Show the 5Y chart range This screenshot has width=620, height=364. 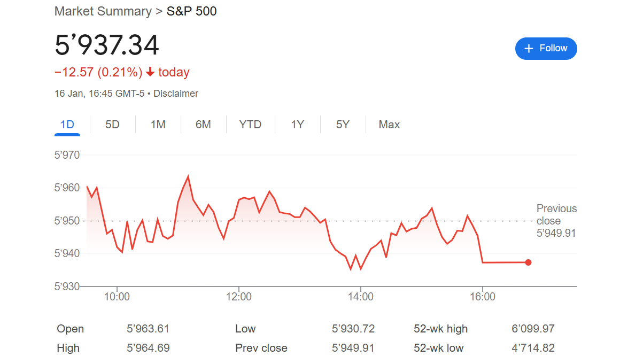pos(343,125)
